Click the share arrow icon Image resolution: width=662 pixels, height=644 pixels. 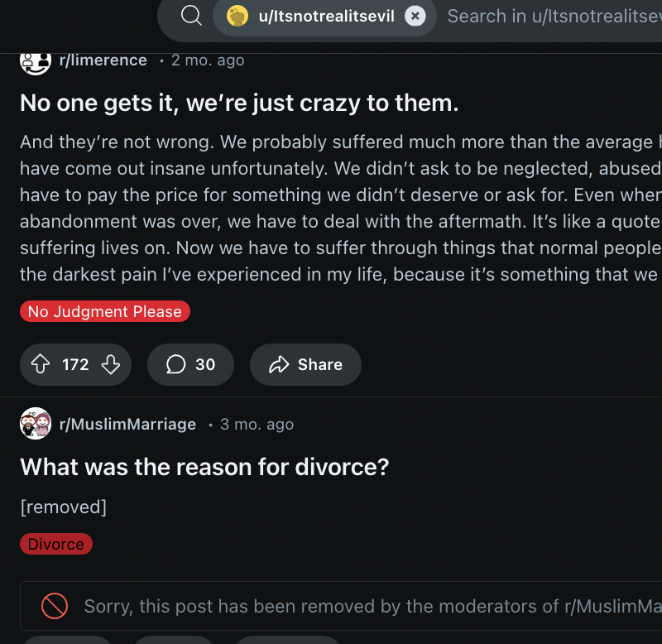click(x=280, y=365)
